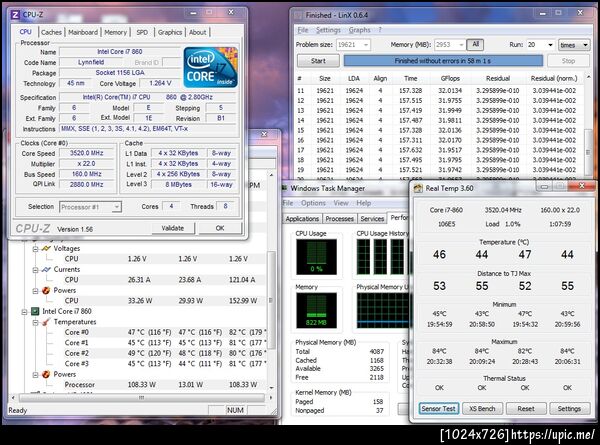Switch to the Memory tab in CPU-Z
Viewport: 600px width, 445px height.
click(x=116, y=33)
